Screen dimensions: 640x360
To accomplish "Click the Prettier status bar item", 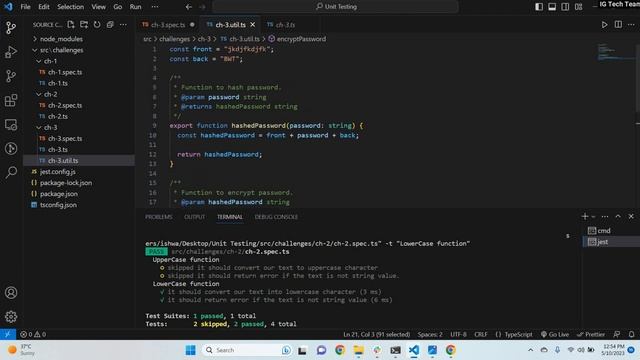I will coord(591,334).
